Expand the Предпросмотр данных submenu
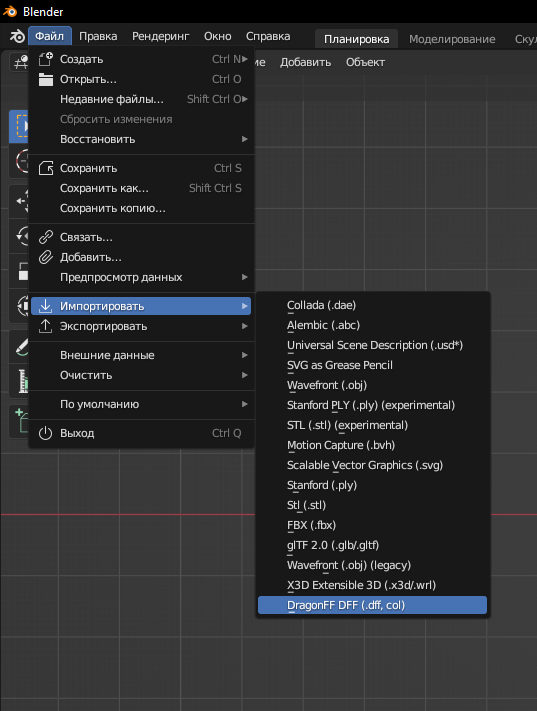Screen dimensions: 537x711 (x=141, y=277)
